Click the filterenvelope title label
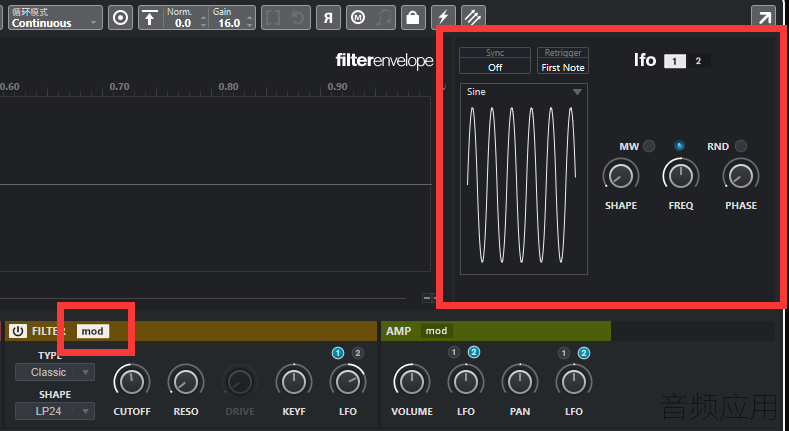Screen dimensions: 789x431 384,61
